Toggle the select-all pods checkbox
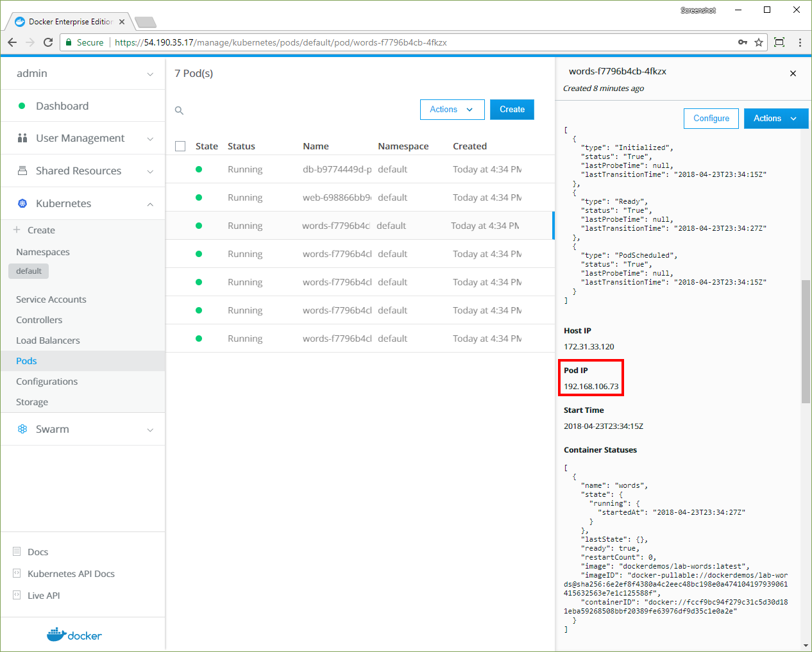 [x=180, y=146]
